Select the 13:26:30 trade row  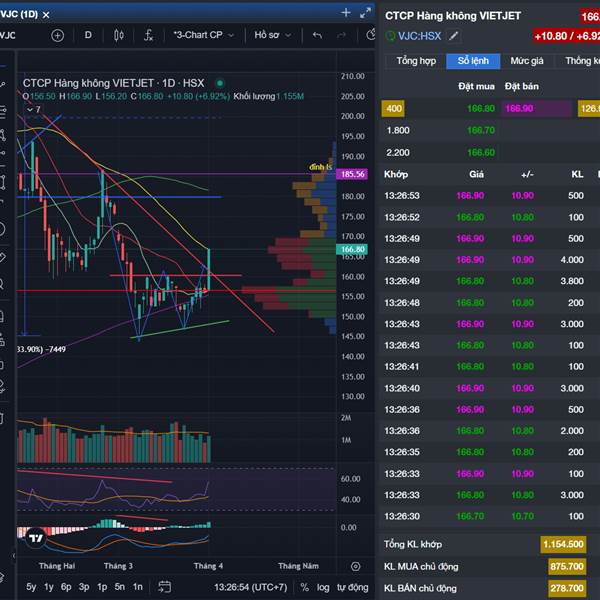tap(490, 516)
